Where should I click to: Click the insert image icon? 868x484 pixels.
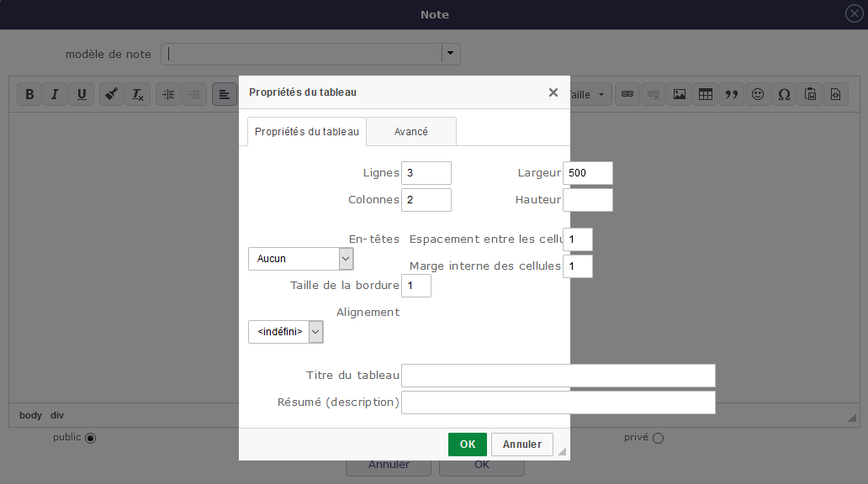pos(680,94)
